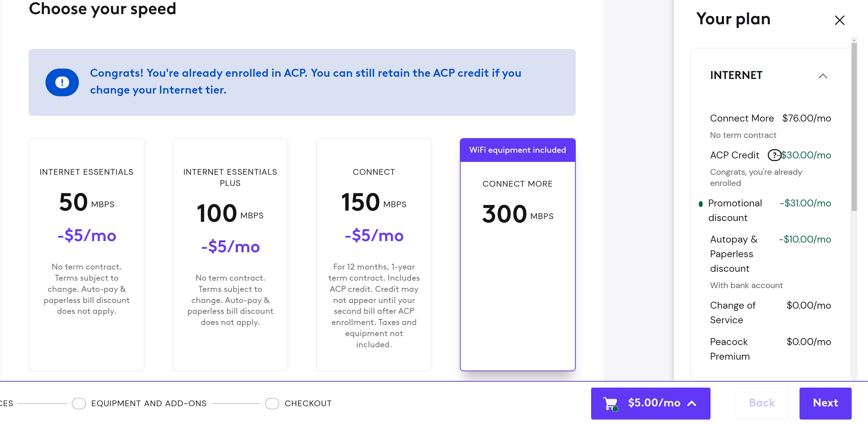Select the Equipment and Add-ons step circle
The width and height of the screenshot is (868, 424).
(x=79, y=403)
